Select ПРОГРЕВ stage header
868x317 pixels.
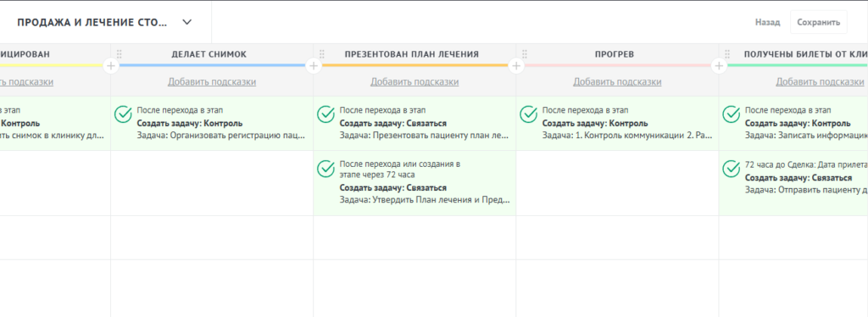(x=615, y=54)
